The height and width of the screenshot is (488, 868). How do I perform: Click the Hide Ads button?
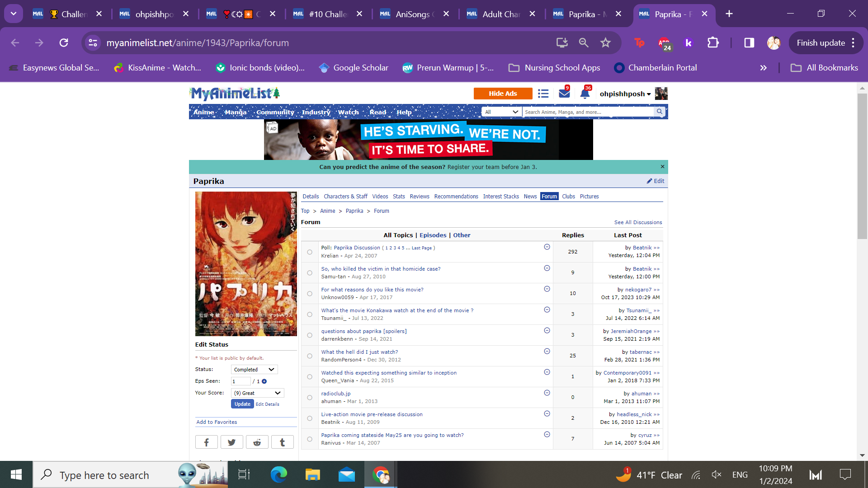click(503, 94)
